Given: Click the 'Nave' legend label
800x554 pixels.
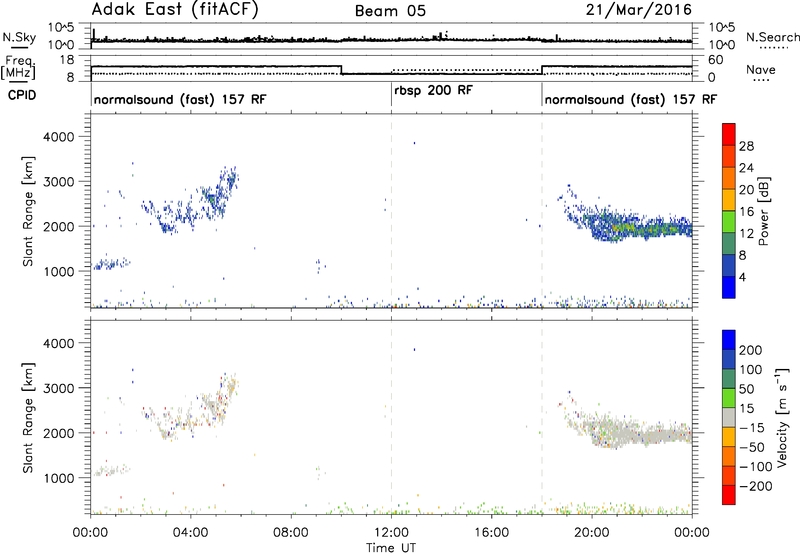Looking at the screenshot, I should click(761, 70).
